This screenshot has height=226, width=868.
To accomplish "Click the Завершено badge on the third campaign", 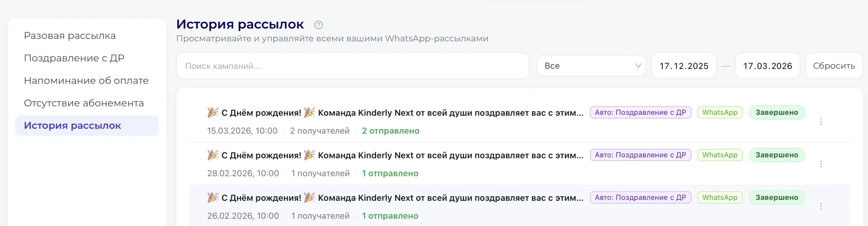I will pos(777,197).
